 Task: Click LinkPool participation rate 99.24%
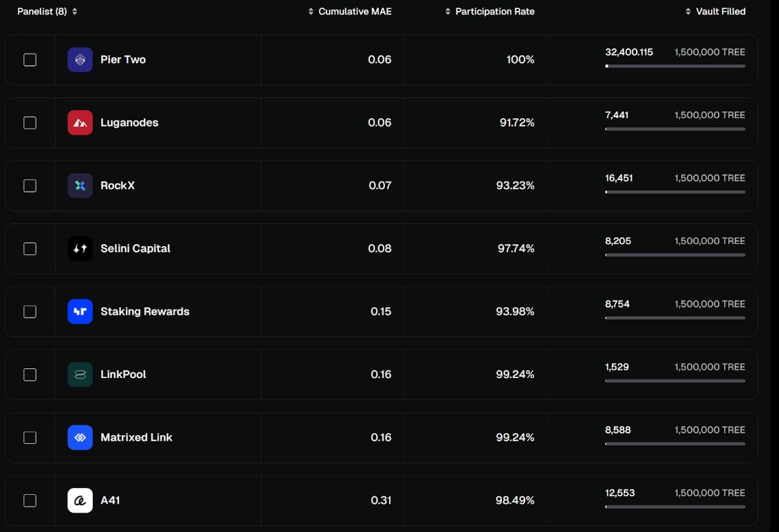pos(515,375)
